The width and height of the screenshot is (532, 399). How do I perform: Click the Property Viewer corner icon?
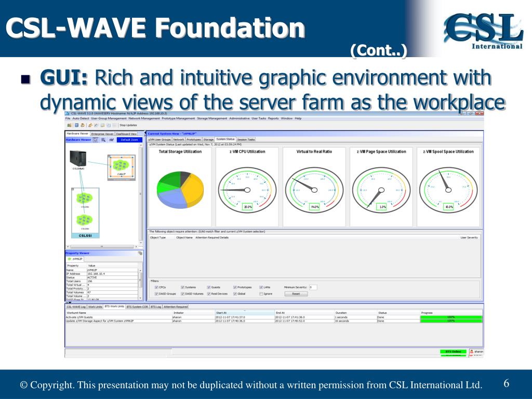click(x=140, y=253)
